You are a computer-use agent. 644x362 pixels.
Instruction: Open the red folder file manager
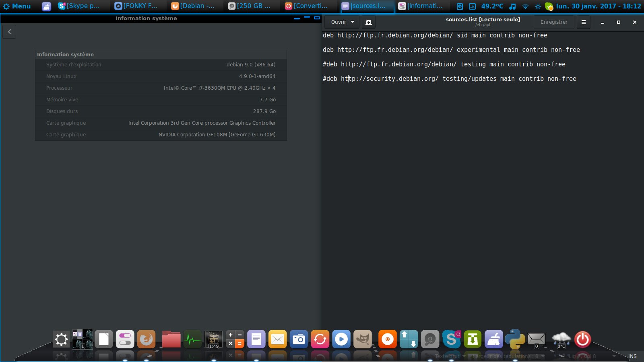coord(171,339)
